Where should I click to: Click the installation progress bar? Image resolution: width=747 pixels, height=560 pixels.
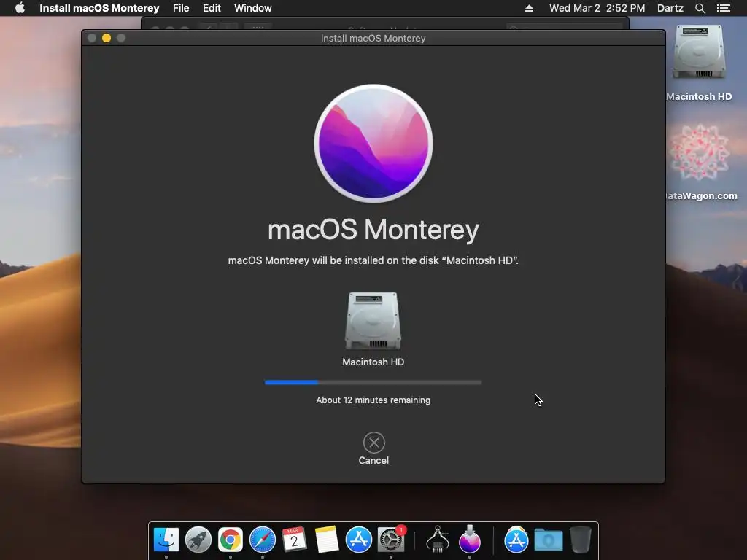pyautogui.click(x=373, y=382)
